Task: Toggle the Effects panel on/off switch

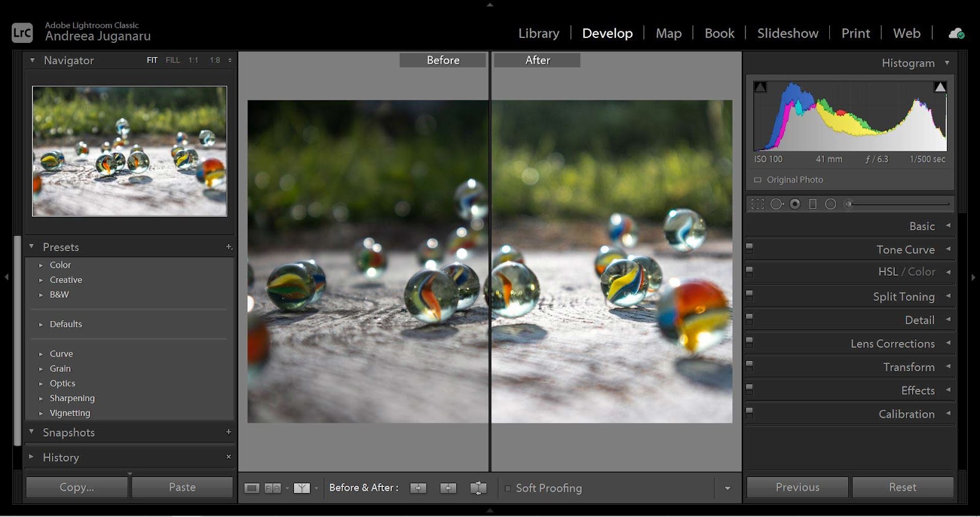Action: [x=749, y=389]
